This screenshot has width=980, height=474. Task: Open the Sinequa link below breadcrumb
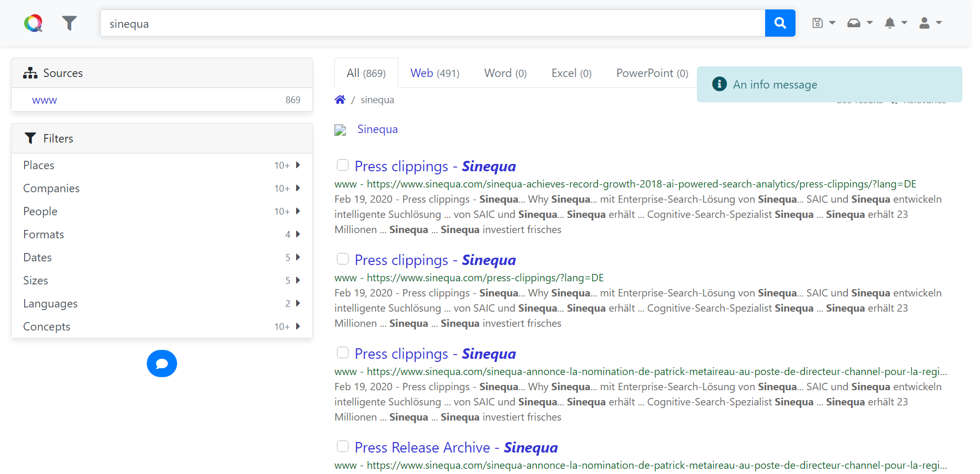377,129
